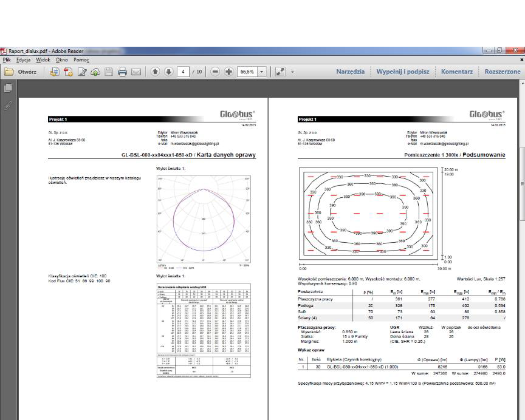
Task: Click 'Specyfikacja mocy przyłączeniowej' line
Action: pos(397,383)
